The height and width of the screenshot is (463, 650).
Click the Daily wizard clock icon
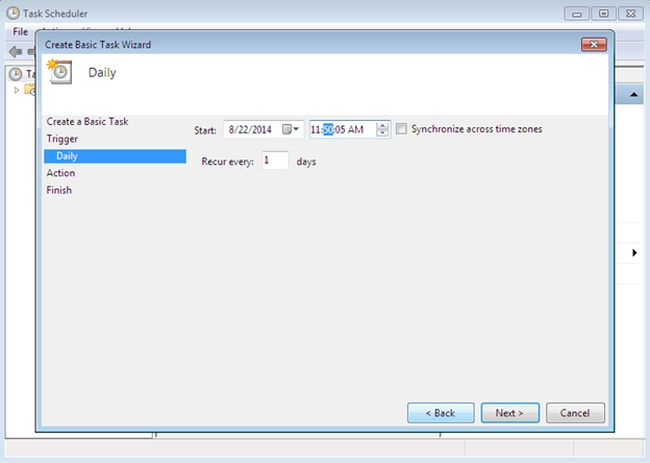pyautogui.click(x=60, y=72)
